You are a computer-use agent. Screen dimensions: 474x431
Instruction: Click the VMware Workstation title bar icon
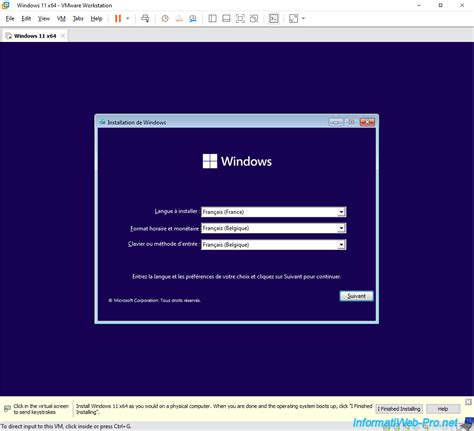click(x=5, y=5)
